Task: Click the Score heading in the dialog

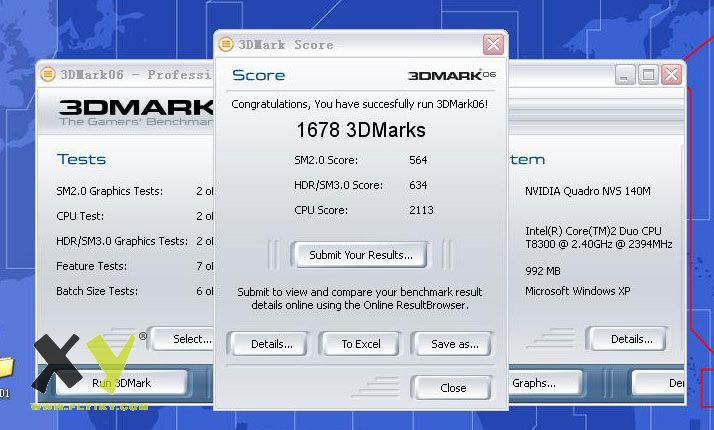Action: (x=259, y=75)
